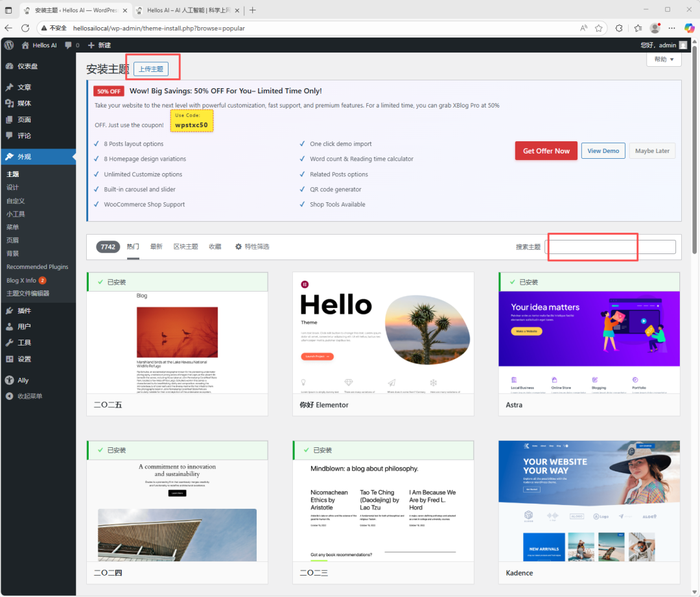Click the WordPress logo in admin bar
The image size is (700, 597).
coord(9,45)
